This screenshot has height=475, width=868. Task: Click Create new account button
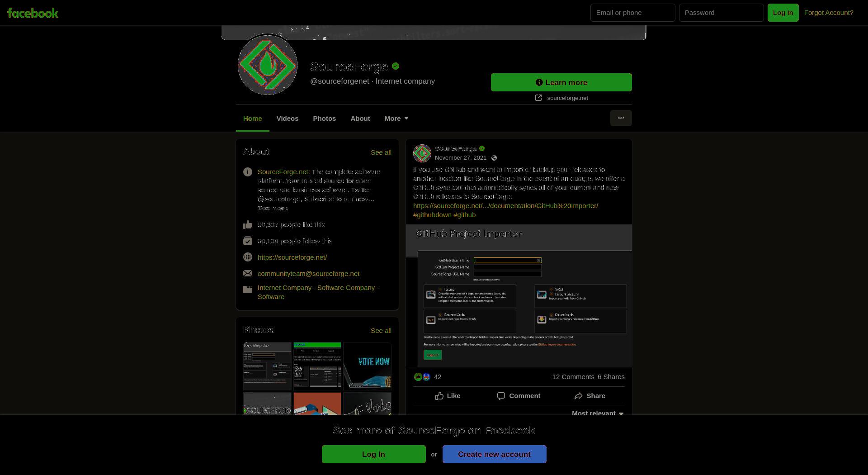click(x=495, y=454)
